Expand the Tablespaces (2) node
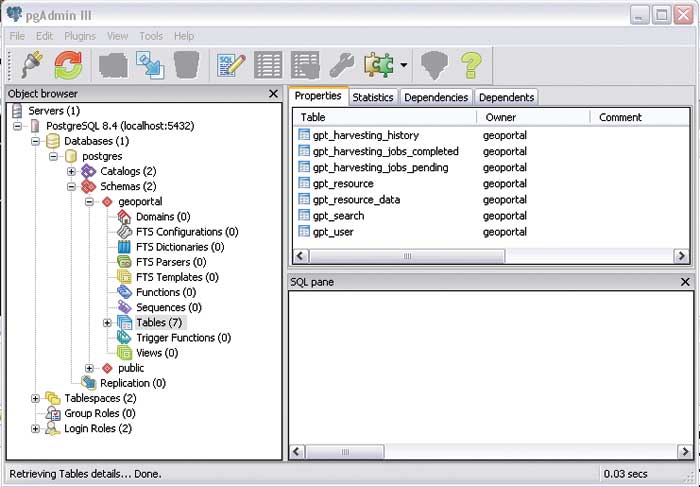 35,398
